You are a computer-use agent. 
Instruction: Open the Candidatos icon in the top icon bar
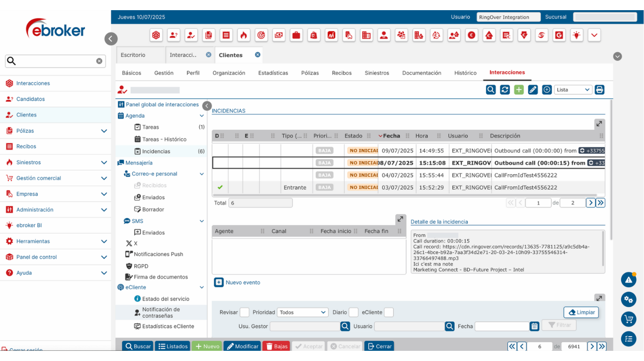pos(174,35)
